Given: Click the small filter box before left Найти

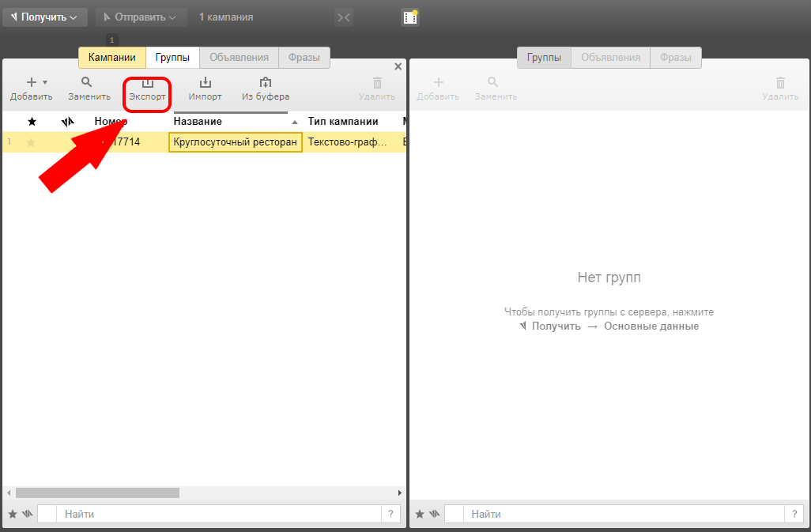Looking at the screenshot, I should pyautogui.click(x=47, y=514).
